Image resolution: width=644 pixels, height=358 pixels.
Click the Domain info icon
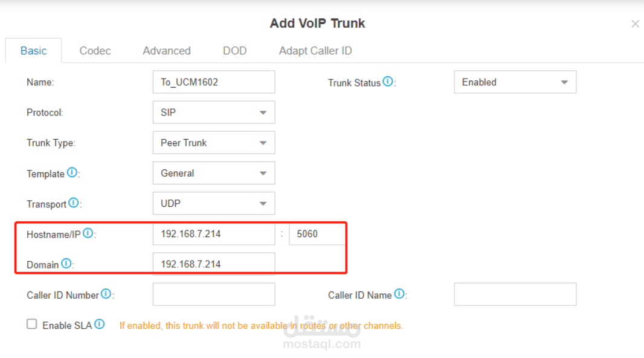66,263
